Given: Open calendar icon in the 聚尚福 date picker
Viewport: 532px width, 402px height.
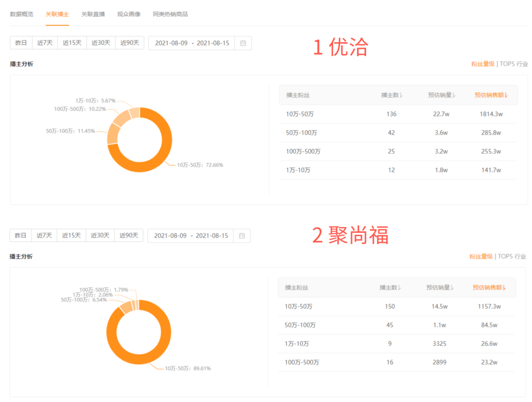Looking at the screenshot, I should pyautogui.click(x=242, y=236).
